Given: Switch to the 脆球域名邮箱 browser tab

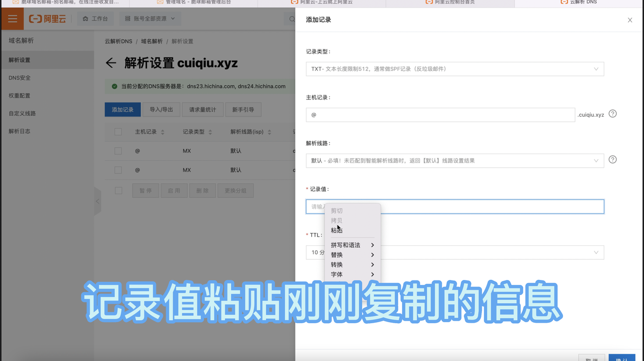Looking at the screenshot, I should tap(65, 3).
